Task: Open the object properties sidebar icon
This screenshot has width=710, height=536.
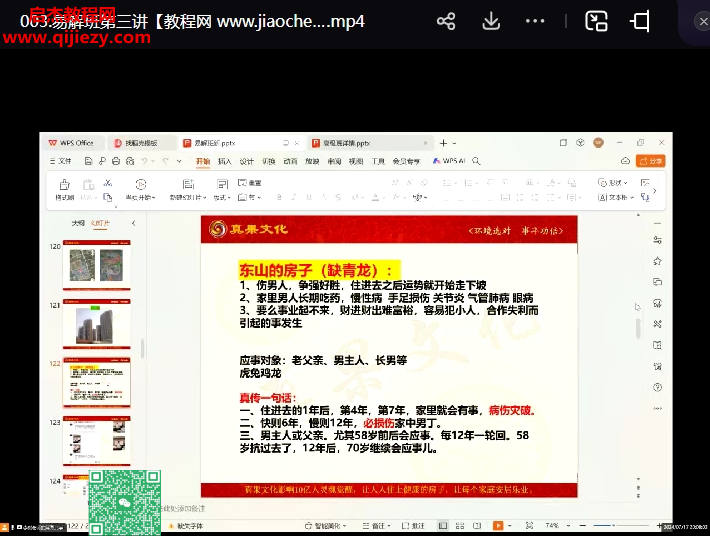Action: click(657, 240)
